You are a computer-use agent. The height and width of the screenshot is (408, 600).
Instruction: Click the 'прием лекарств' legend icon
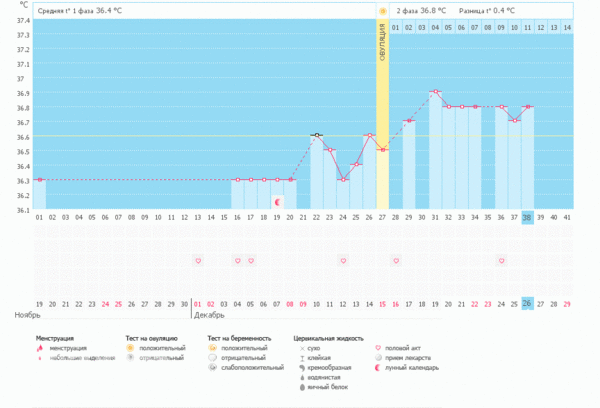(x=377, y=357)
